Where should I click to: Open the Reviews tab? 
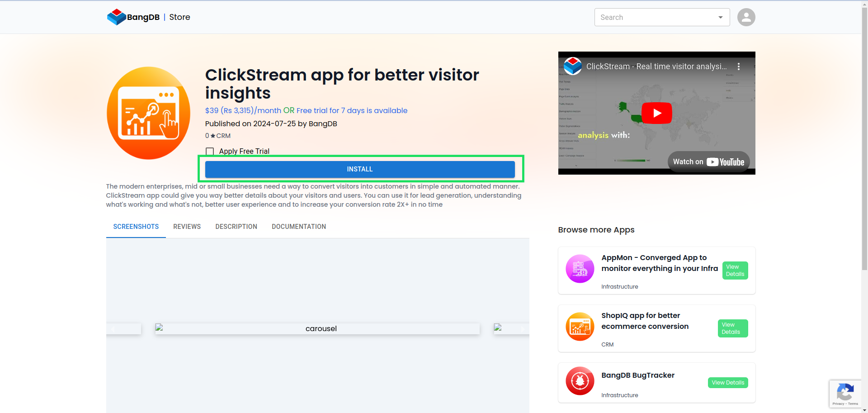tap(187, 227)
